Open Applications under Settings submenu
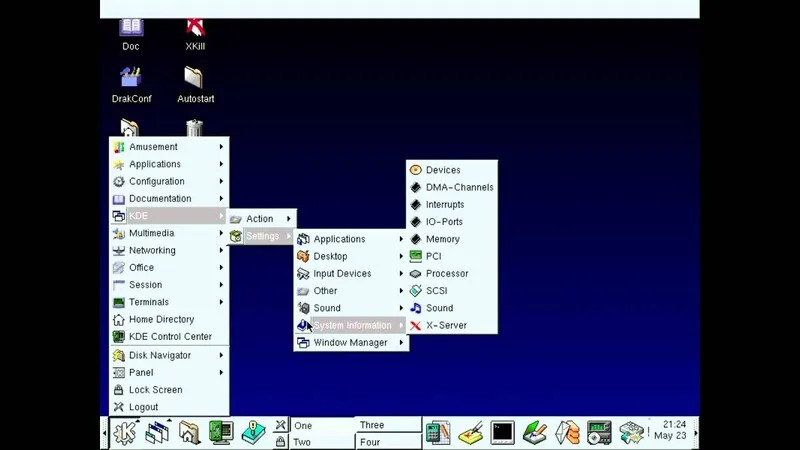The height and width of the screenshot is (450, 800). tap(351, 239)
